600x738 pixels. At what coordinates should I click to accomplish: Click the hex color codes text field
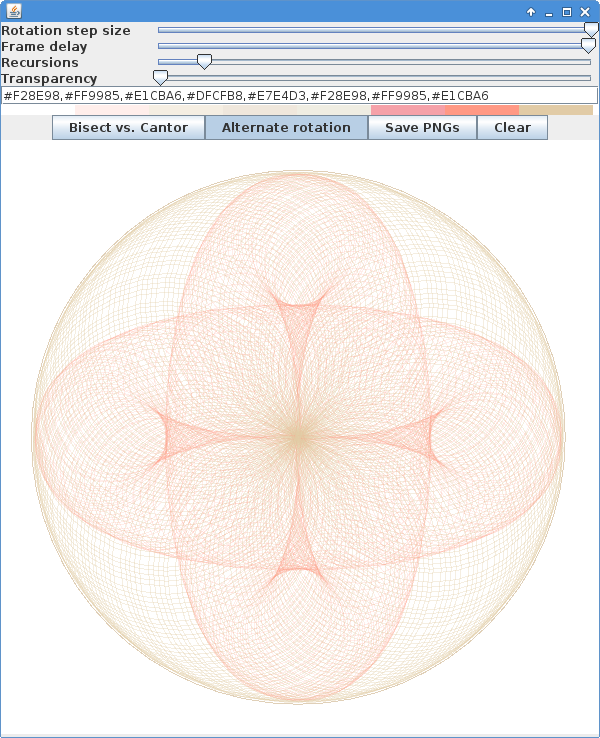click(299, 95)
